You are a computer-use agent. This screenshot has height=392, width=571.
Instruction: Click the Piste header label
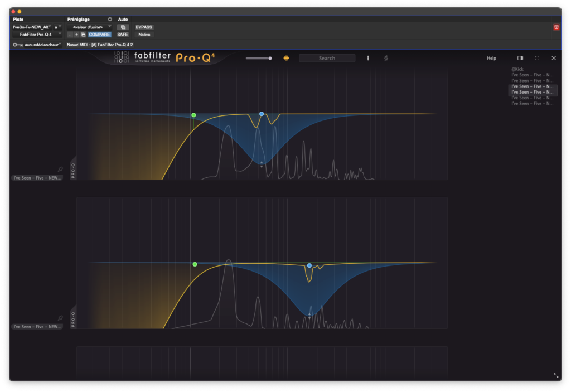pyautogui.click(x=18, y=20)
